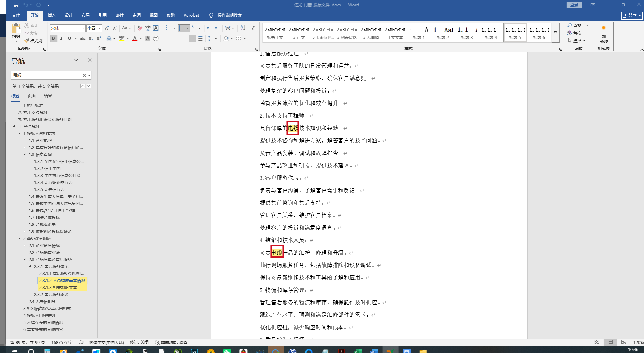Expand the 1.9 供货期及投标保证金 heading
This screenshot has width=644, height=353.
[24, 231]
